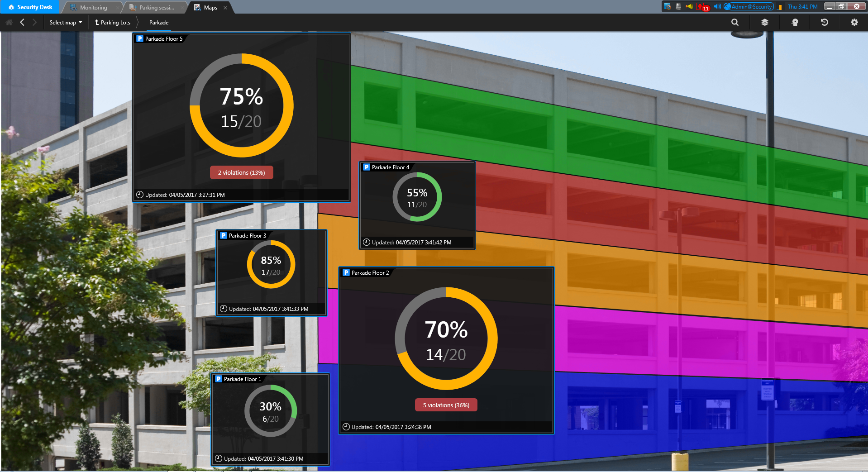Click the blue speaker volume icon

(717, 7)
